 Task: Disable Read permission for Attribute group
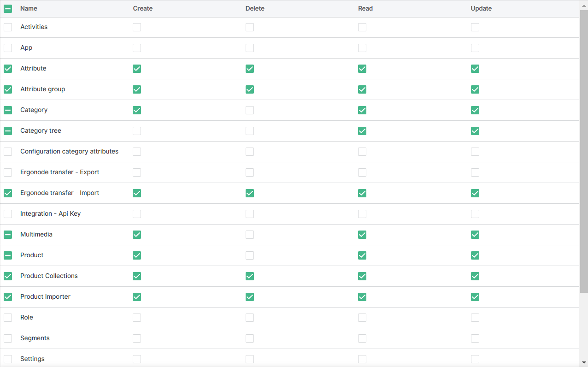362,89
